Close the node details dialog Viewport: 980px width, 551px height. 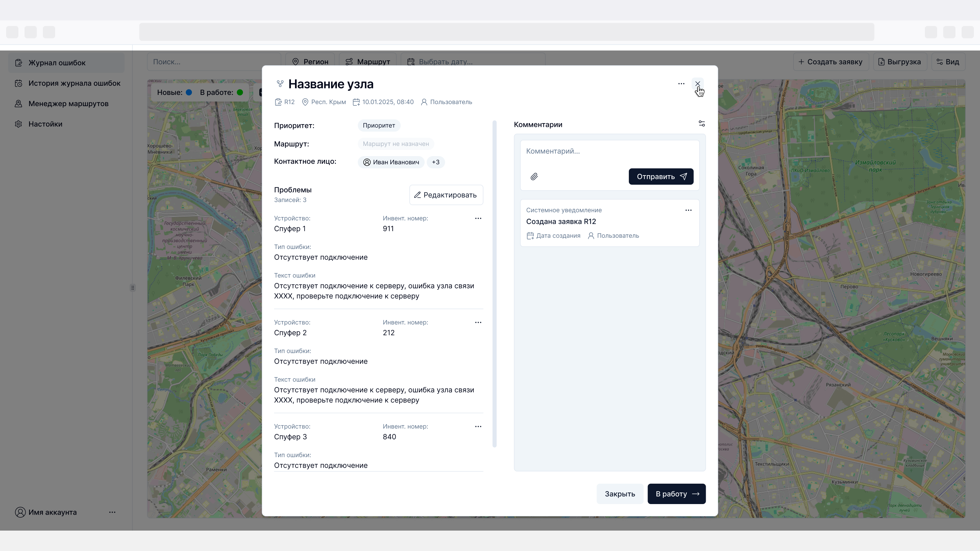pos(697,84)
